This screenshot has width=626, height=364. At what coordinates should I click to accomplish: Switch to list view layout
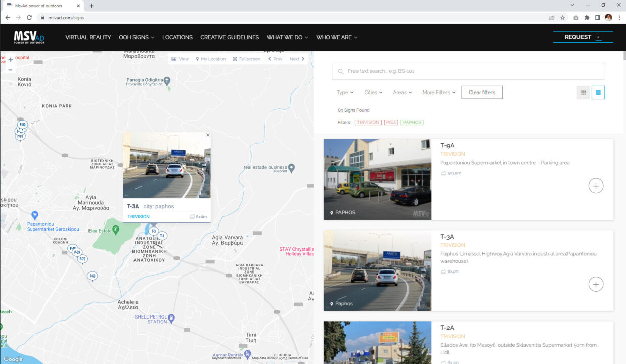pos(598,93)
